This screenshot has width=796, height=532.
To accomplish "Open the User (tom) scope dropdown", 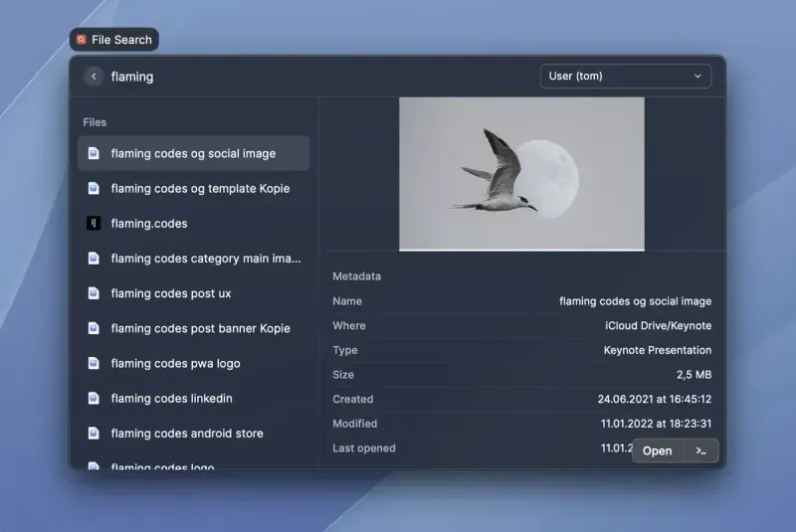I will click(626, 77).
